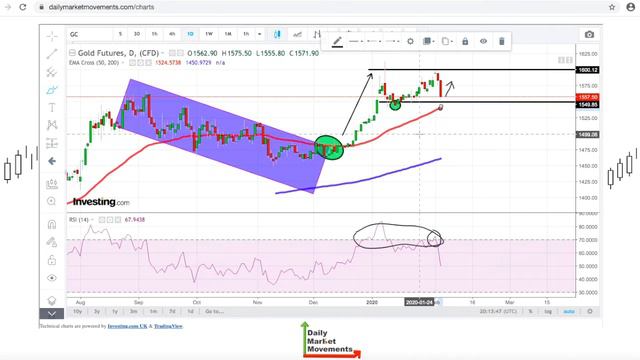Image resolution: width=640 pixels, height=360 pixels.
Task: Open the visual order layers dropdown
Action: tap(428, 41)
